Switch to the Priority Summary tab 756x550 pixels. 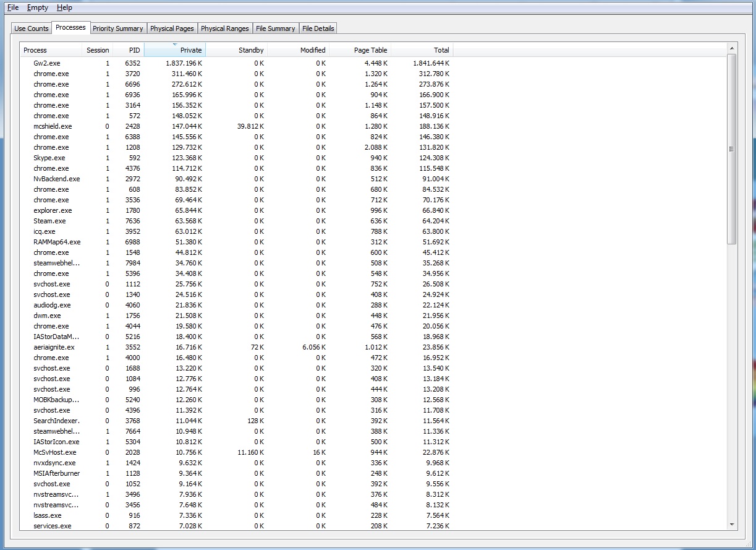click(x=118, y=28)
